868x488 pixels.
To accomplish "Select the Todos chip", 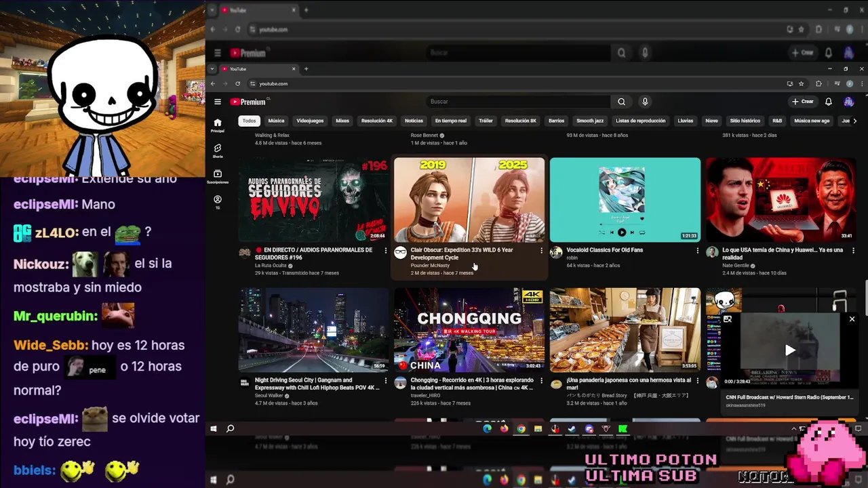I will [x=250, y=121].
